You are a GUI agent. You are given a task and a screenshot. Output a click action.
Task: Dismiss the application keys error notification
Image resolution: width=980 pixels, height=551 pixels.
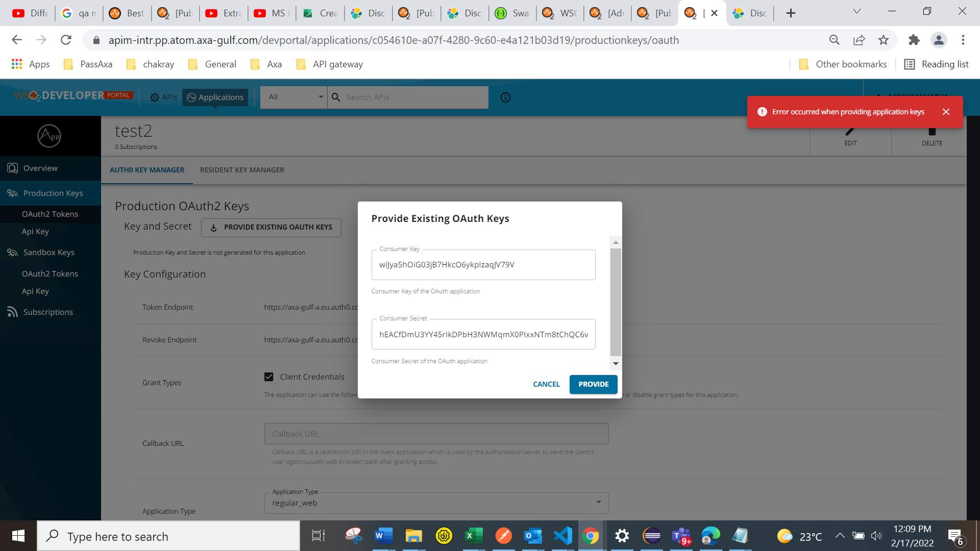click(x=947, y=111)
